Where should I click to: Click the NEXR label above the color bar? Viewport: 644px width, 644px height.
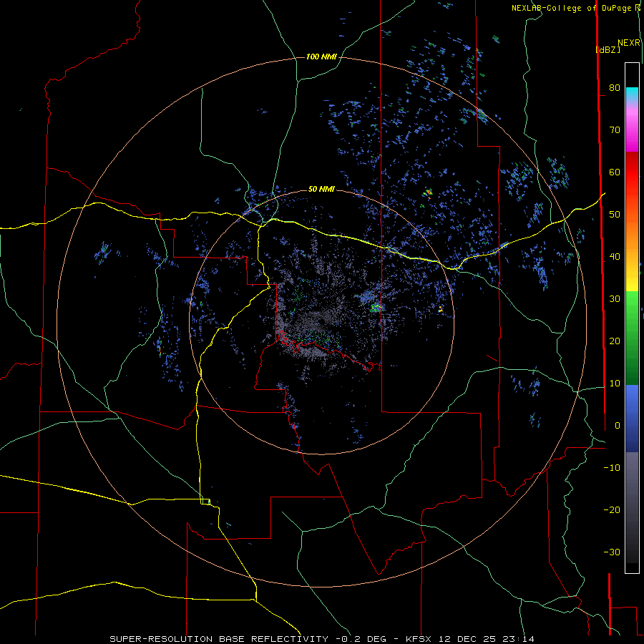(629, 43)
